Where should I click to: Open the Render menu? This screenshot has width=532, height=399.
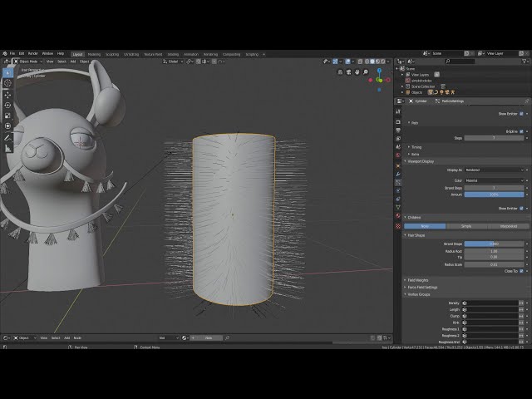pyautogui.click(x=33, y=53)
